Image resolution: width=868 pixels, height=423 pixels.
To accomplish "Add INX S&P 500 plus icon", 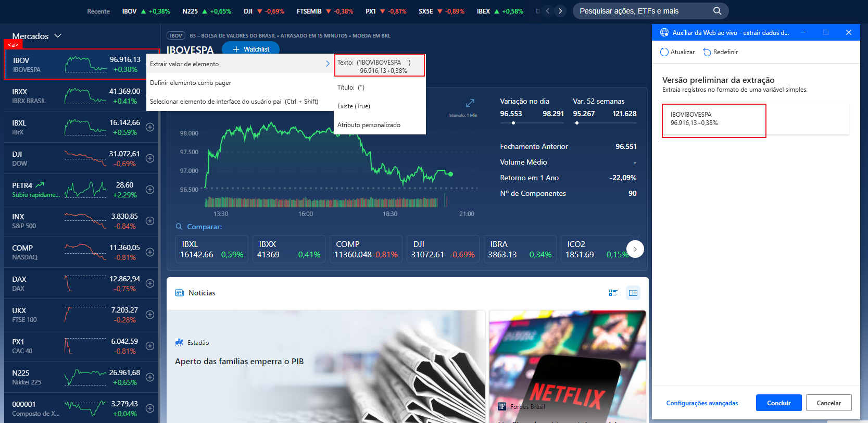I will [x=150, y=221].
